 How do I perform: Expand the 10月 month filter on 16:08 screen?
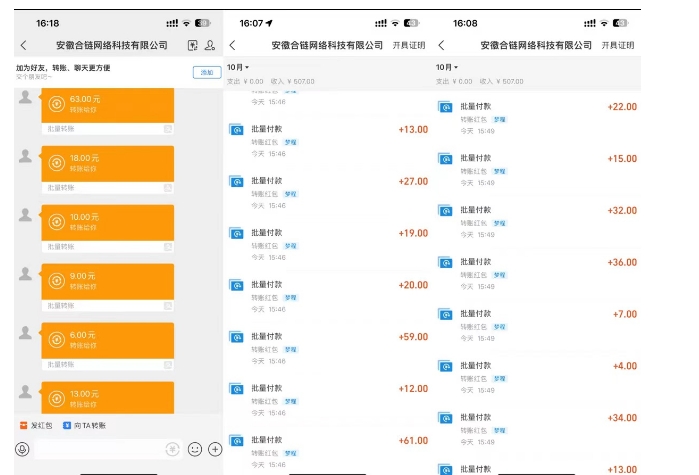(447, 67)
